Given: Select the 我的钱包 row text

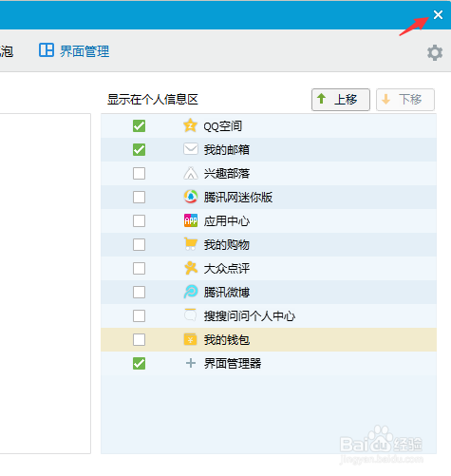Looking at the screenshot, I should [227, 340].
